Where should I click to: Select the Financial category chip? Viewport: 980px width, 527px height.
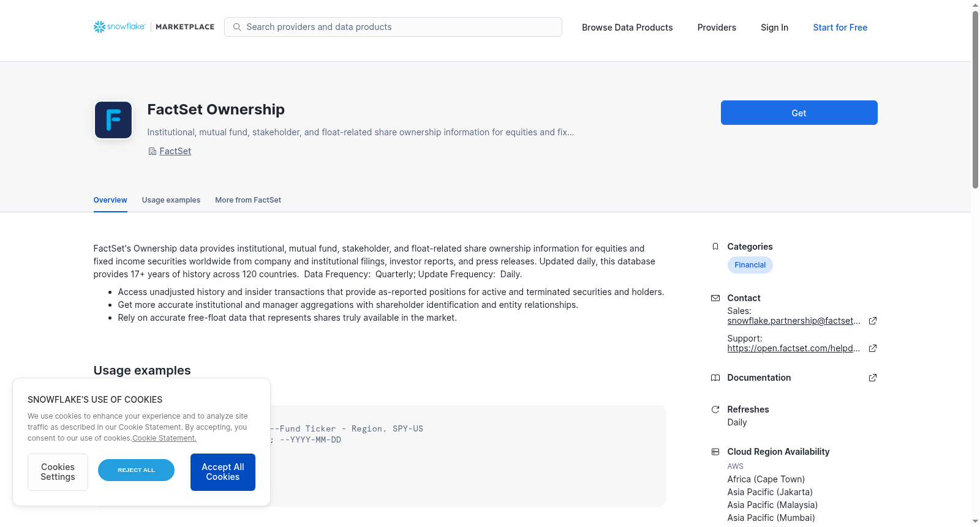tap(750, 265)
